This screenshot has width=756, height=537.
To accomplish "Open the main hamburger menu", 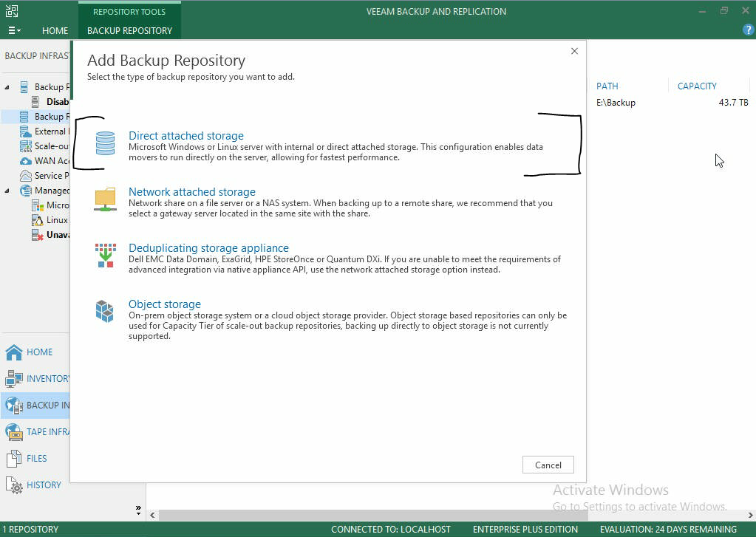I will tap(14, 30).
